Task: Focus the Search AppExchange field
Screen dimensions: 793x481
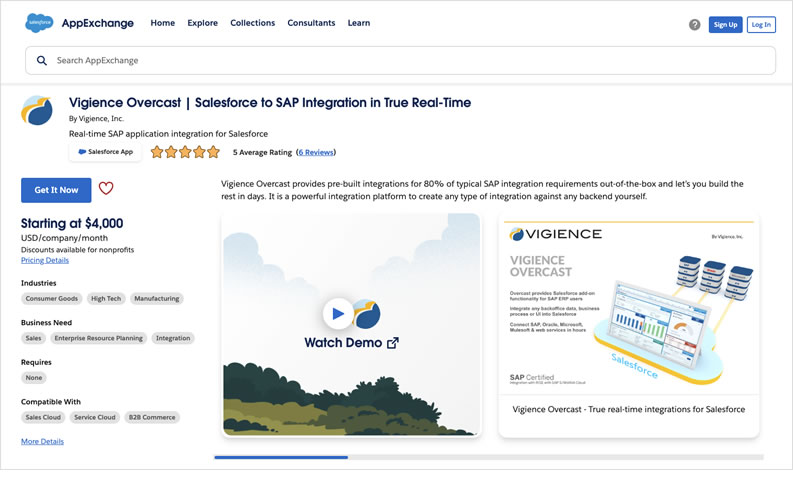Action: [x=401, y=61]
